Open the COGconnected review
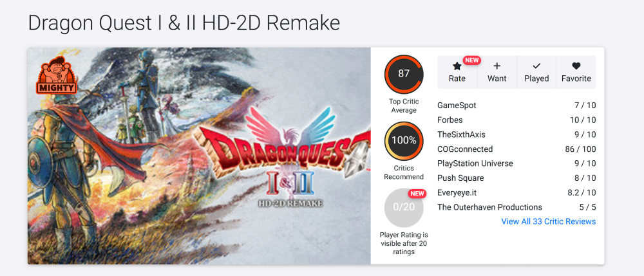 pyautogui.click(x=516, y=149)
